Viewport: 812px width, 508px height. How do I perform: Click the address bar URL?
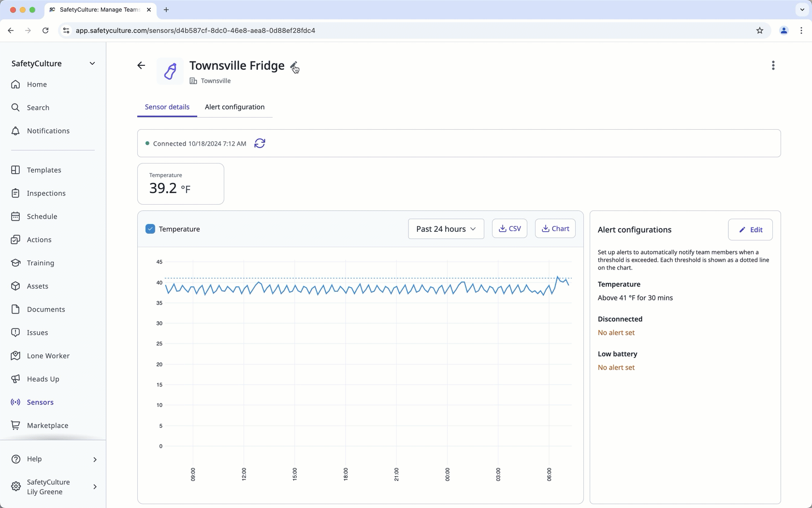tap(195, 30)
